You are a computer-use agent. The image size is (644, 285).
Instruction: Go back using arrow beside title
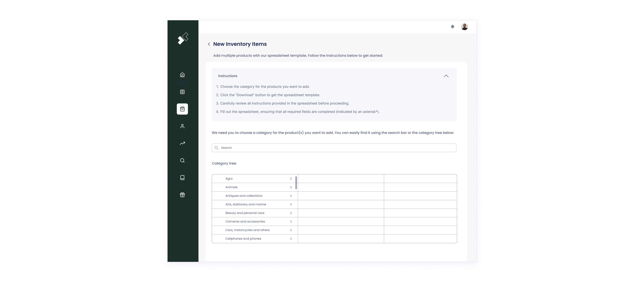pos(209,44)
